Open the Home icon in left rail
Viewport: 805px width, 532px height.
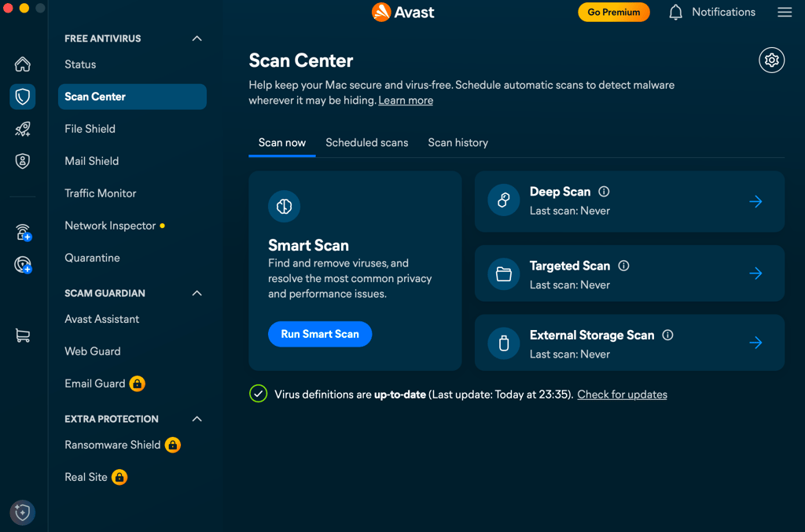(23, 64)
